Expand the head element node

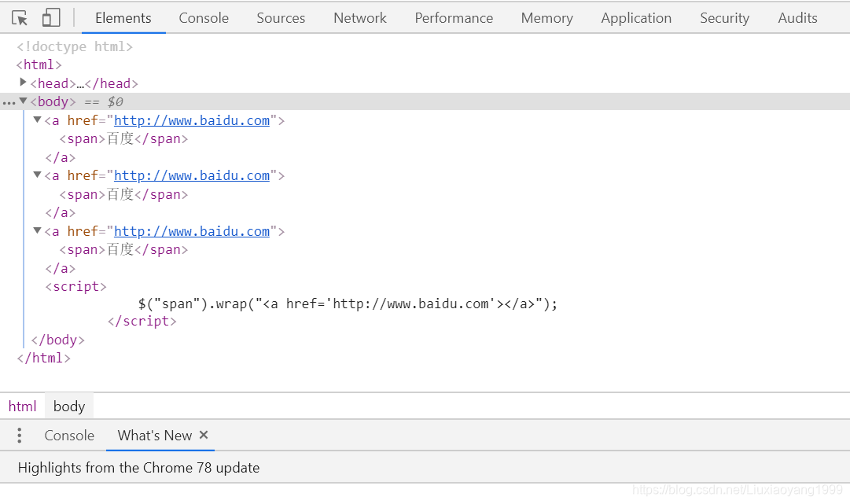[23, 83]
